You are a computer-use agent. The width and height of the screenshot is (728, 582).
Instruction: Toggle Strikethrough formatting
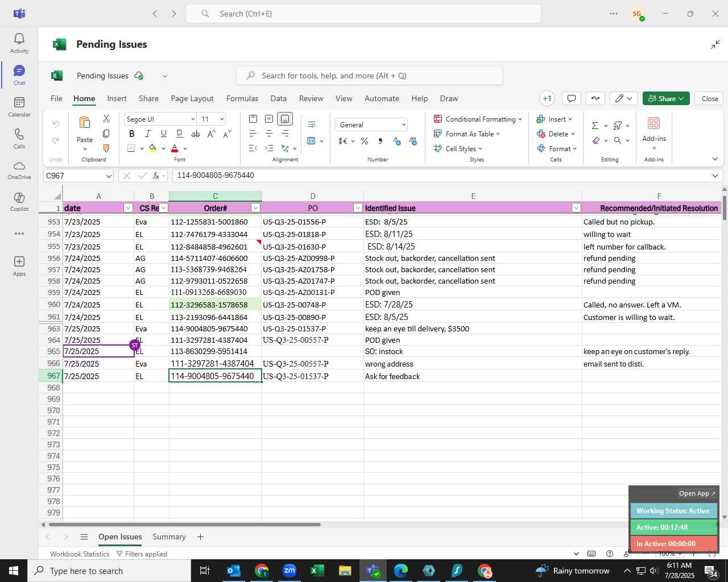[x=195, y=134]
